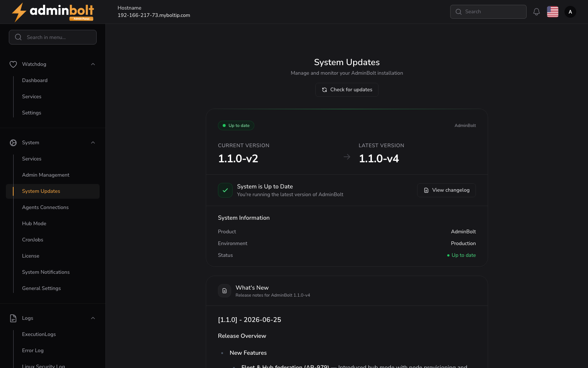The image size is (588, 368).
Task: Click Check for updates button
Action: [347, 90]
